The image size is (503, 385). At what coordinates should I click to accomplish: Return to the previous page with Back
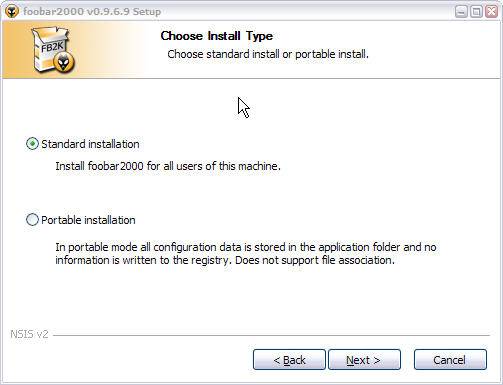click(x=289, y=360)
